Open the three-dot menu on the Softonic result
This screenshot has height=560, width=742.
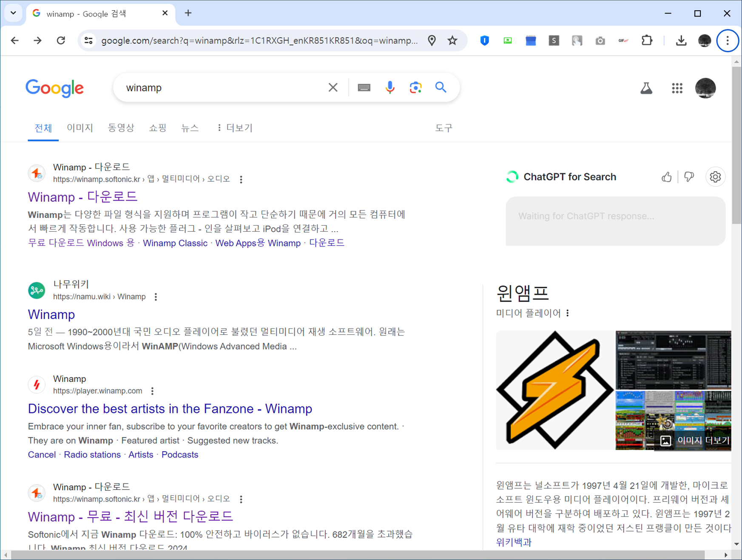click(x=241, y=179)
